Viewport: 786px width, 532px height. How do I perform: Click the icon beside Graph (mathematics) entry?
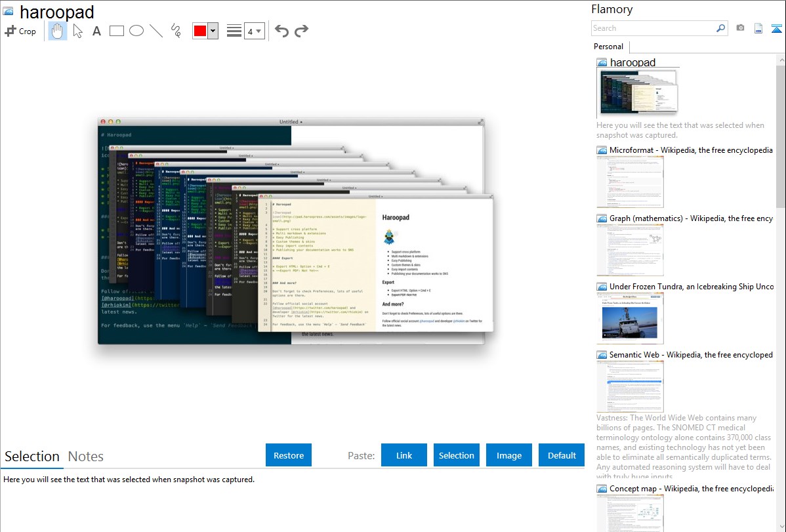[x=602, y=218]
